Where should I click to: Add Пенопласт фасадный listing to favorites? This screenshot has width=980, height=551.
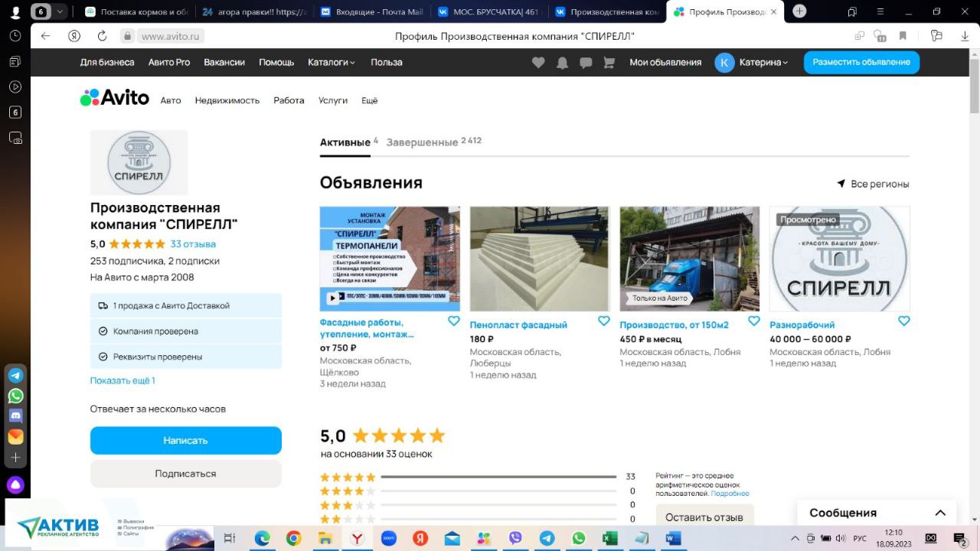pos(603,321)
